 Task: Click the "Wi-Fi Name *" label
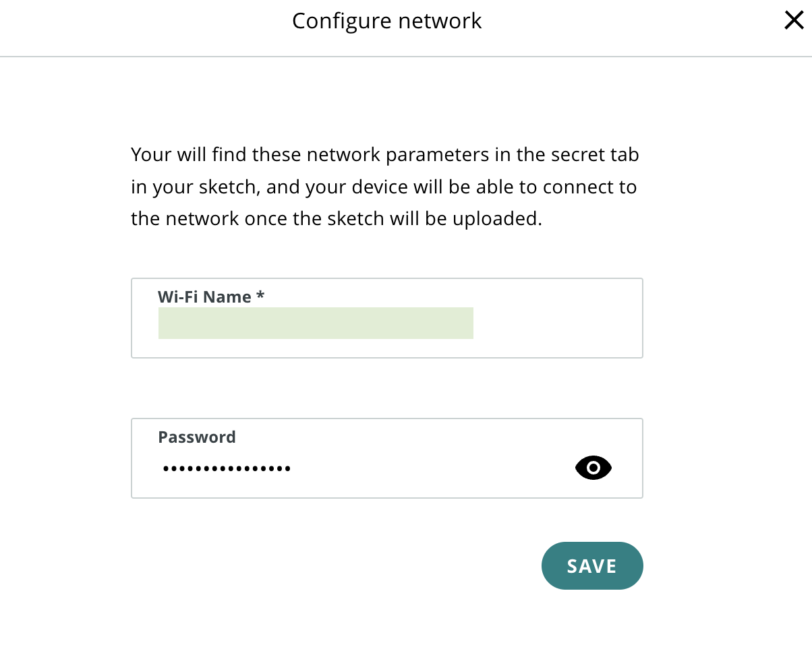pos(210,297)
